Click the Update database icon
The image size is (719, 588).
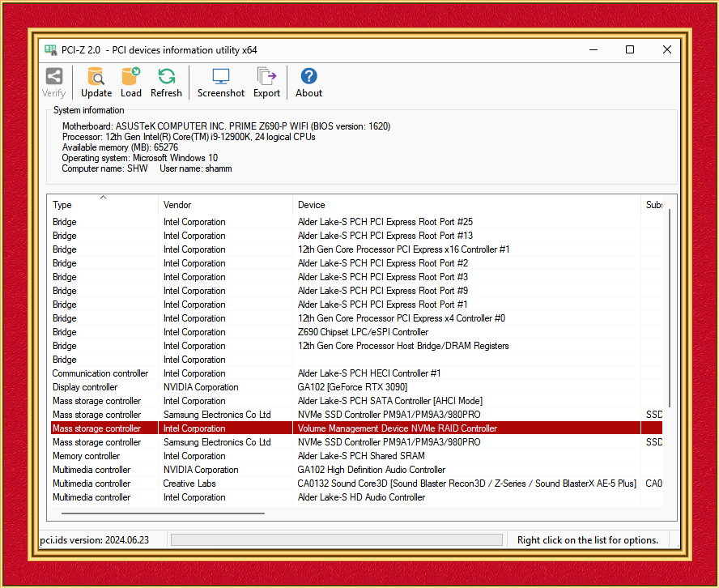pos(96,76)
